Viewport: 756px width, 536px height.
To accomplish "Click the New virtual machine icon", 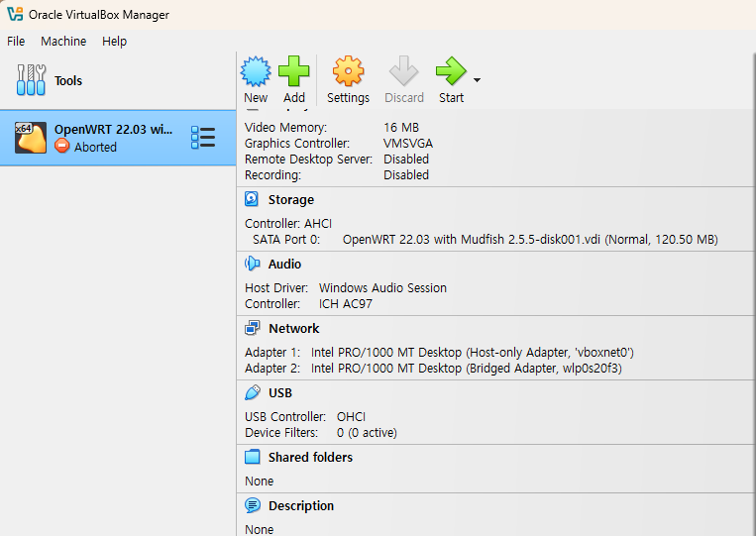I will 256,71.
